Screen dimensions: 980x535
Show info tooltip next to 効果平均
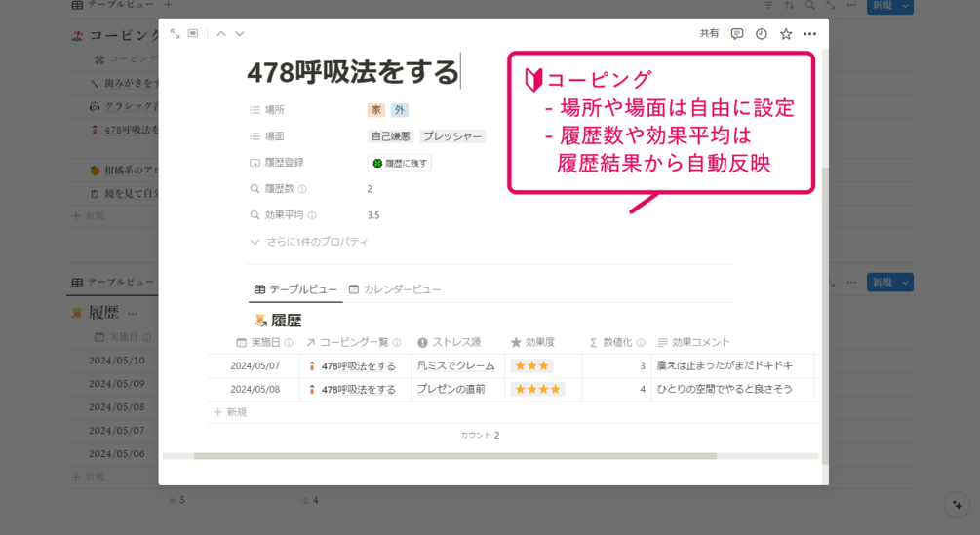(312, 215)
